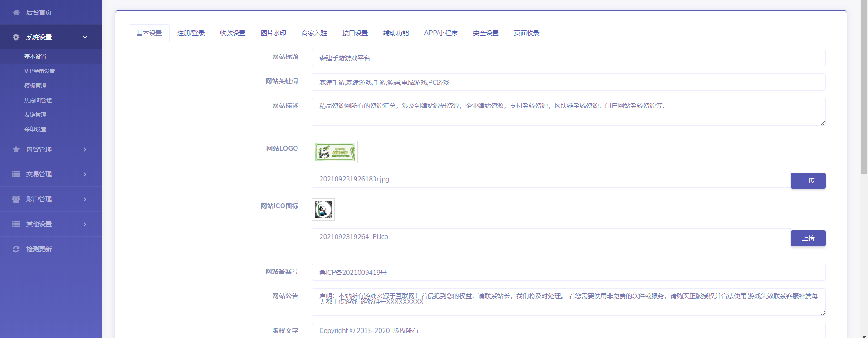Click the home icon beside 后台首页

[x=16, y=12]
